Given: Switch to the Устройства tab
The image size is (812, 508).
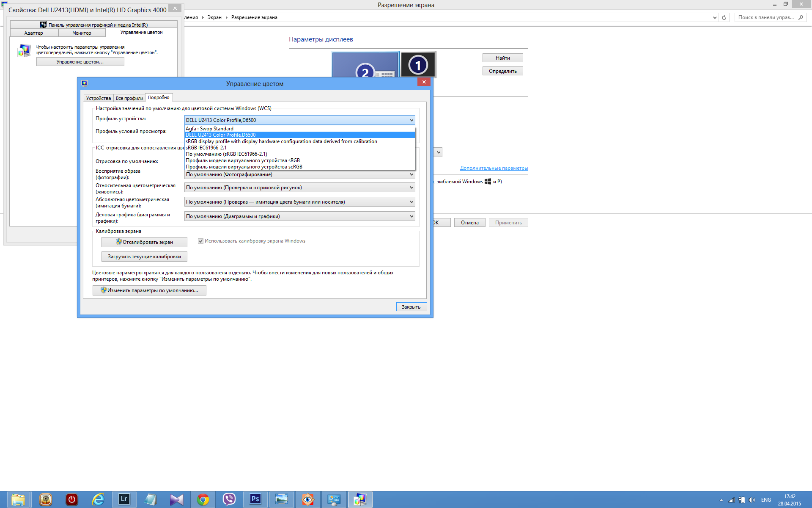Looking at the screenshot, I should coord(99,98).
